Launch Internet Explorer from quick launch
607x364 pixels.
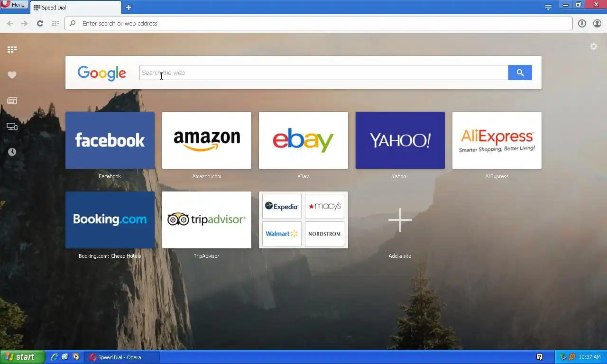click(55, 357)
